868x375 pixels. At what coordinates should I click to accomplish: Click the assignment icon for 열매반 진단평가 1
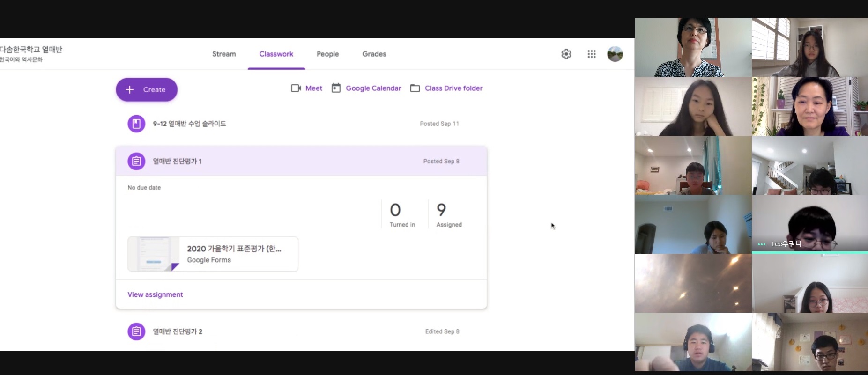tap(136, 162)
